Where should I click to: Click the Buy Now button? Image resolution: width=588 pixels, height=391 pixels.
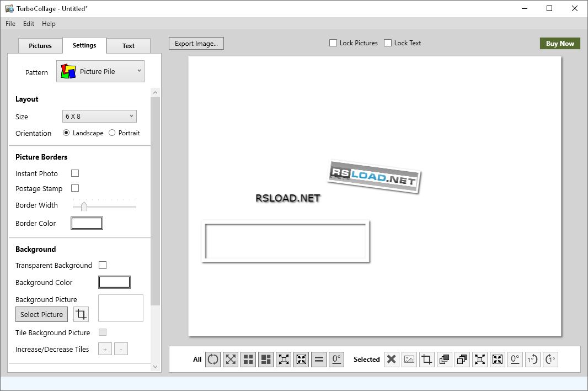coord(560,43)
